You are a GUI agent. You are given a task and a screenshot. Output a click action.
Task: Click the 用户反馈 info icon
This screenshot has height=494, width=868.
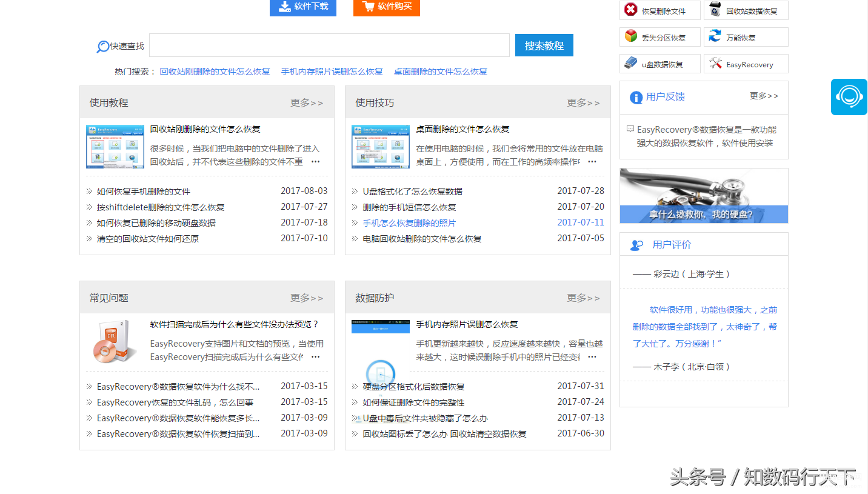(x=636, y=98)
